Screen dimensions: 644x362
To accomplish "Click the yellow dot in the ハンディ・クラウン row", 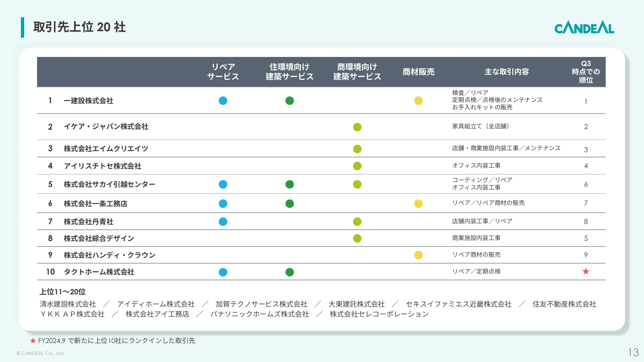I will pos(418,255).
